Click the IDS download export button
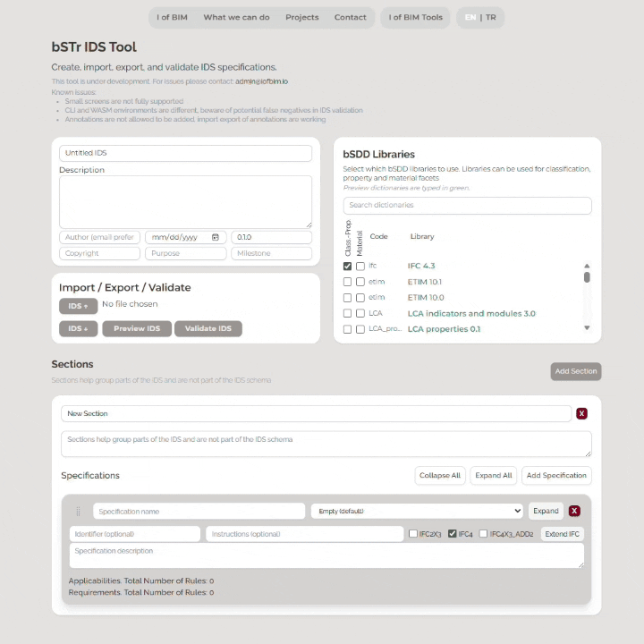644x644 pixels. coord(78,328)
